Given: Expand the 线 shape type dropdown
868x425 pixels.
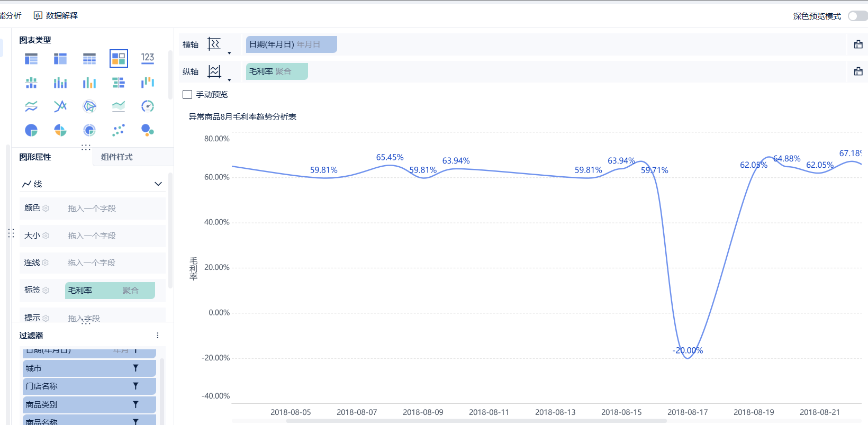Looking at the screenshot, I should (158, 184).
